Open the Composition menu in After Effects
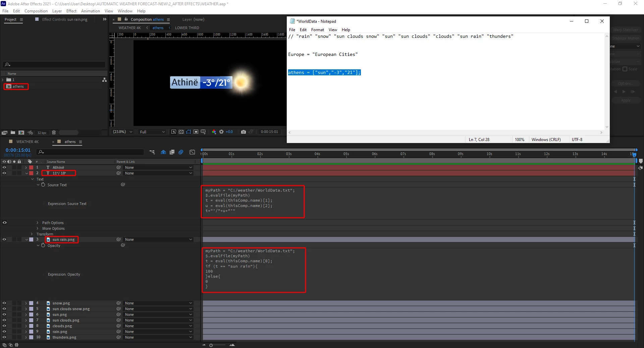This screenshot has width=644, height=348. 36,11
